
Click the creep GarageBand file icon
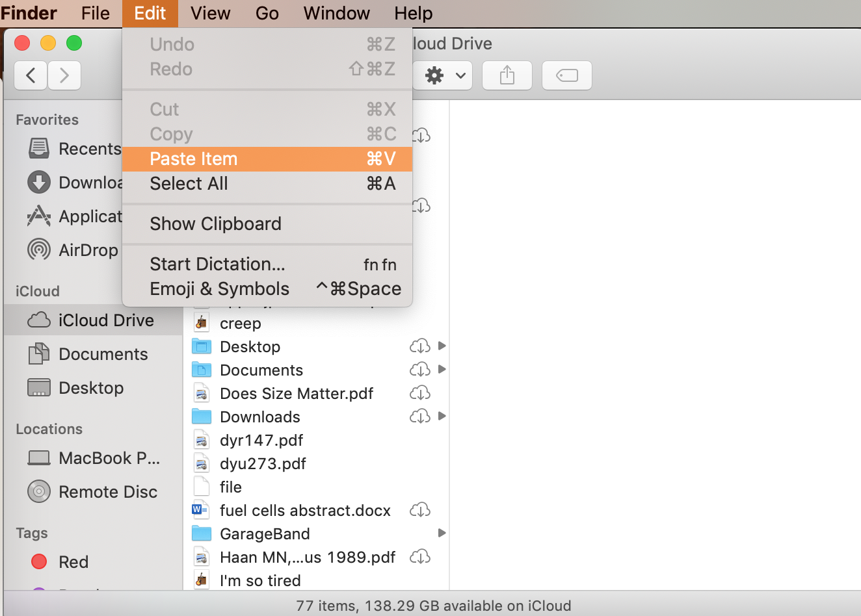coord(202,322)
